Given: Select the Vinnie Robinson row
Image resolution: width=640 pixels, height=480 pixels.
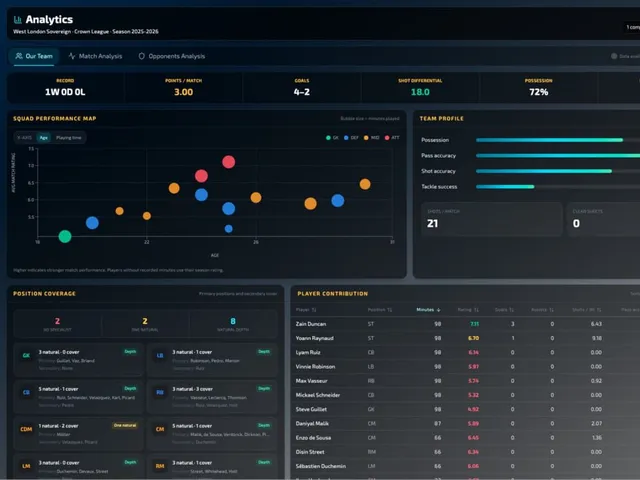Looking at the screenshot, I should [x=465, y=367].
